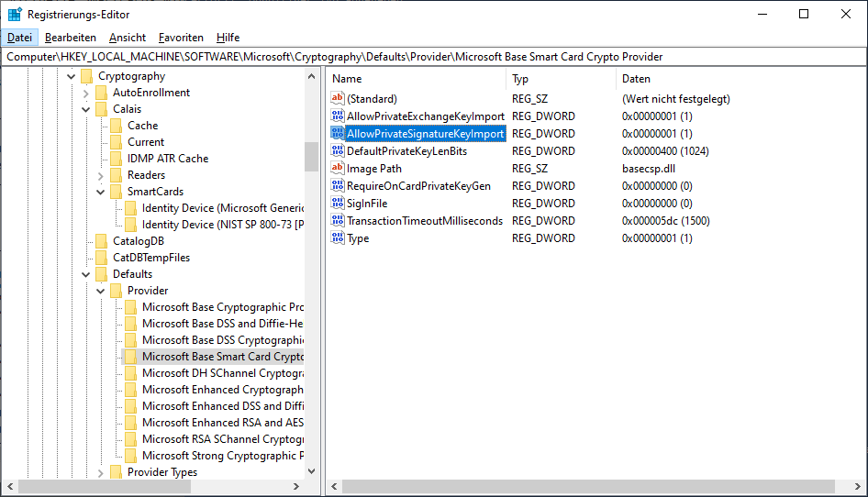
Task: Click the folder icon of CatalogDB
Action: point(101,241)
